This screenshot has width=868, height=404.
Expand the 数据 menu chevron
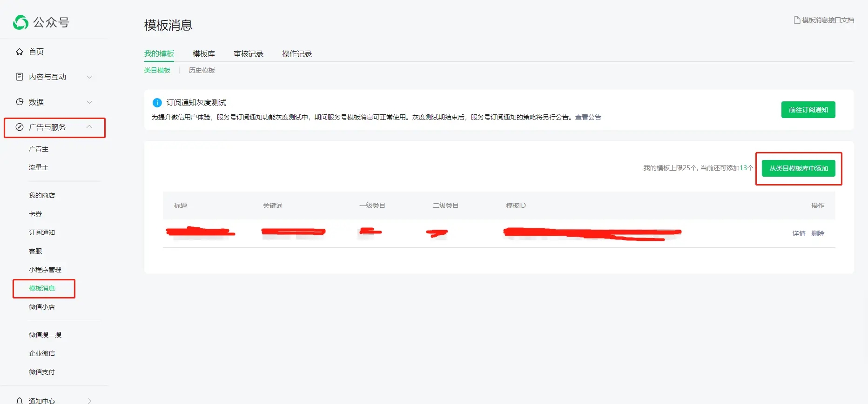pos(89,102)
